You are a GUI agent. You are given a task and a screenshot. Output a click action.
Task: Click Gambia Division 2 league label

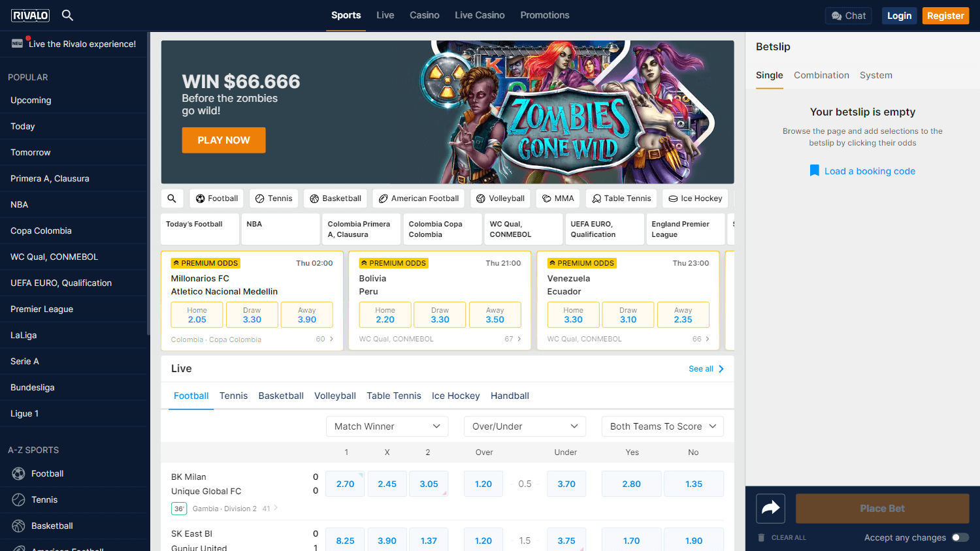[x=225, y=509]
